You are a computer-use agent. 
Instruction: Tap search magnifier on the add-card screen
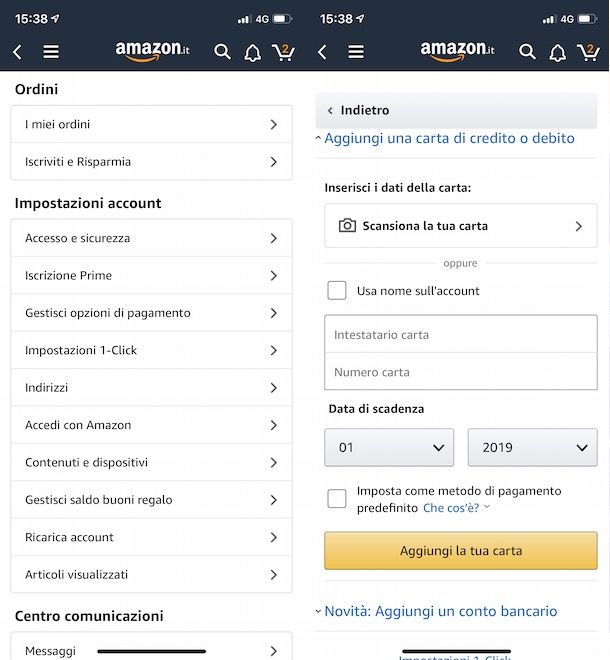pyautogui.click(x=527, y=52)
